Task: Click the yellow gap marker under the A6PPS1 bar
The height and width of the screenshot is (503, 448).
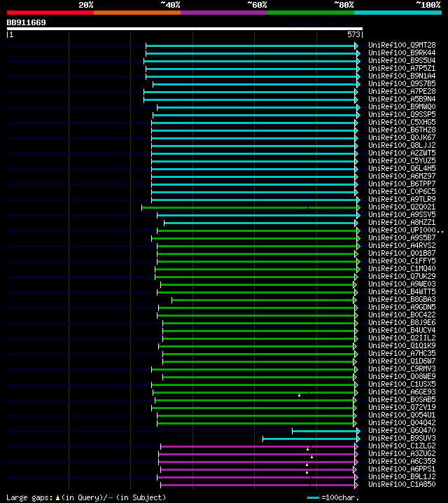Action: point(307,472)
